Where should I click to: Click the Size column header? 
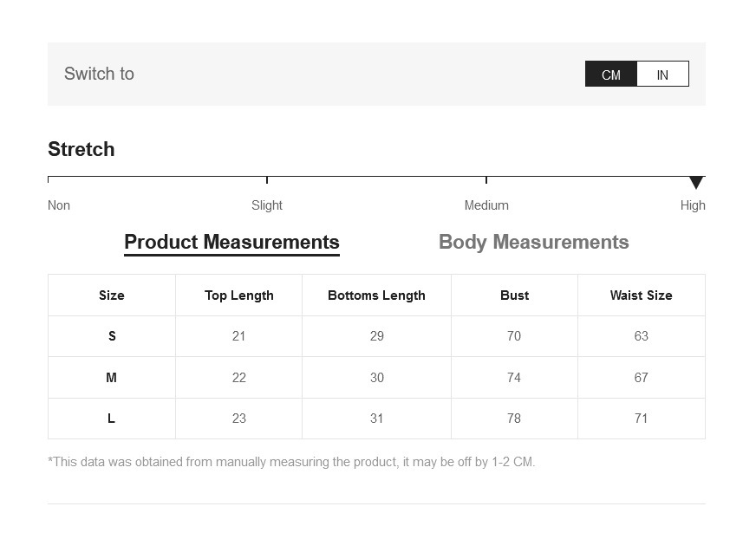[x=112, y=295]
